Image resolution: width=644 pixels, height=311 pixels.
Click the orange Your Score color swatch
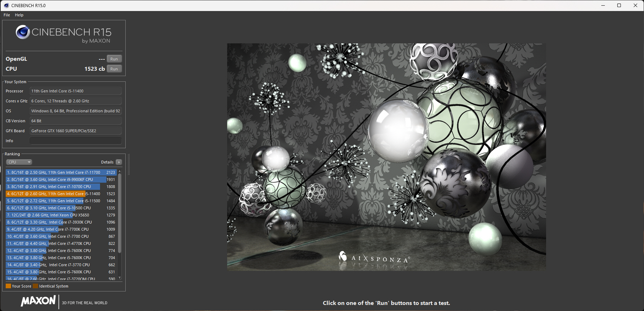click(8, 286)
